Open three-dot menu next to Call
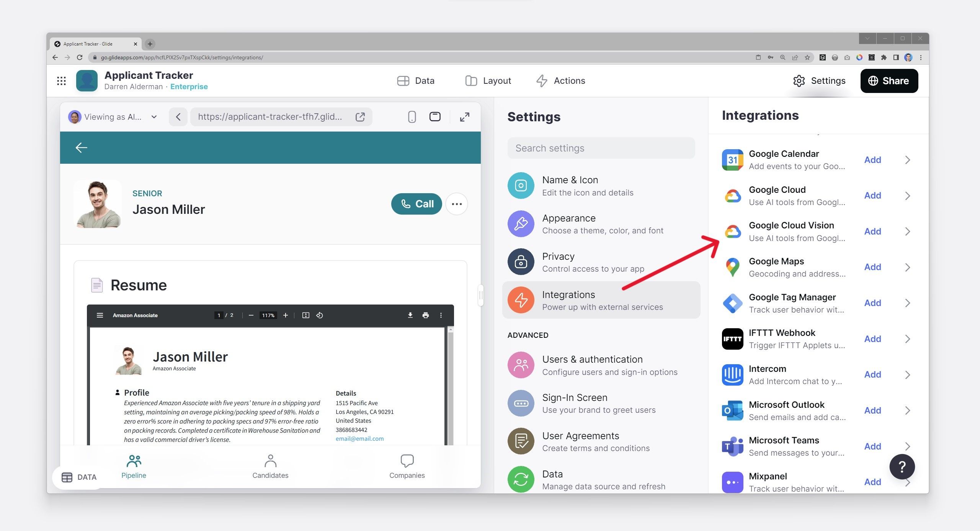 [x=456, y=204]
